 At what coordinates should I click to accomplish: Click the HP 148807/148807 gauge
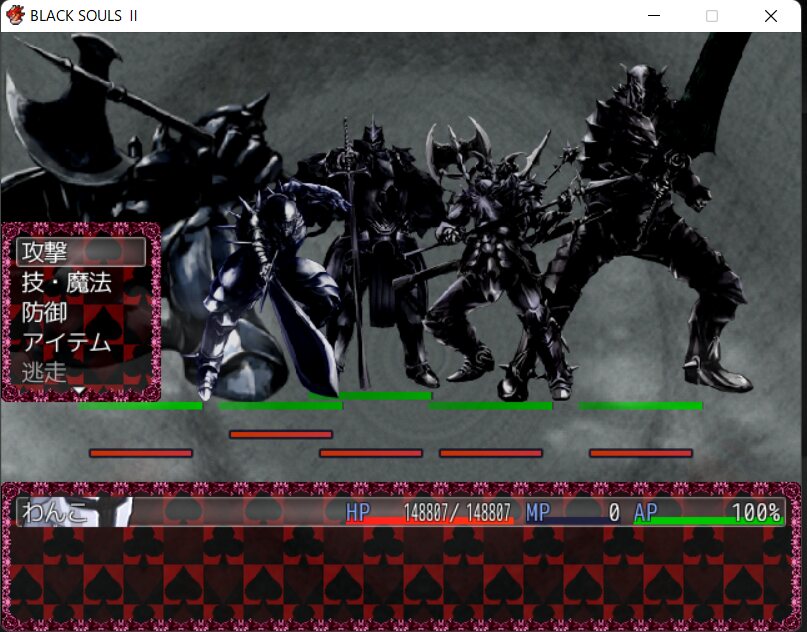430,513
